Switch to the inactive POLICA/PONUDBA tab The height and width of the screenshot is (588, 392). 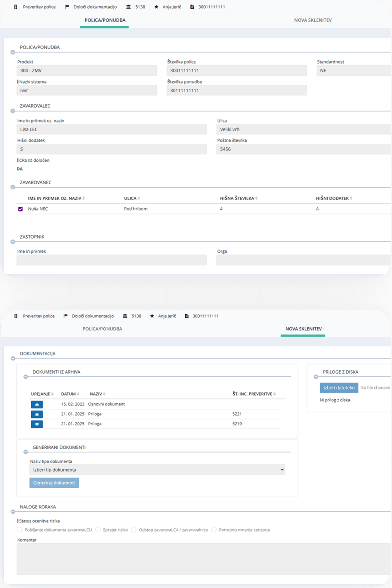click(102, 329)
